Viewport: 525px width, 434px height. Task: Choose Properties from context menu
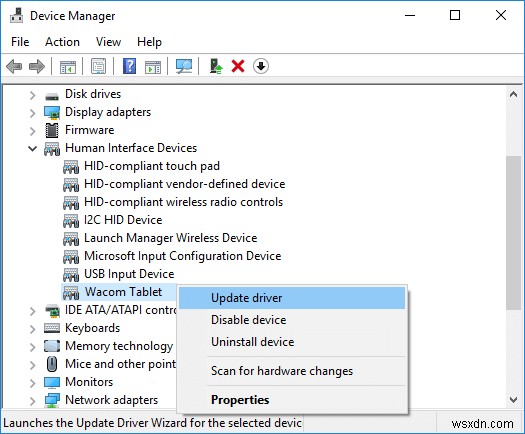pyautogui.click(x=292, y=400)
